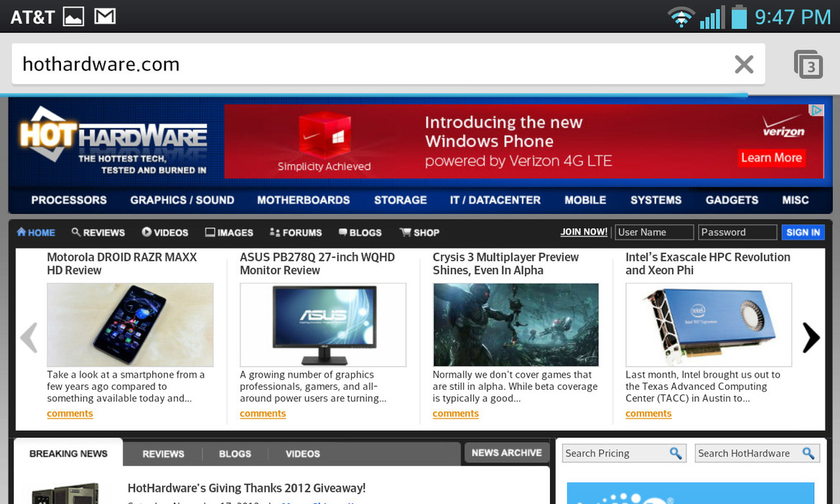
Task: Open the Giving Thanks 2012 Giveaway article
Action: (x=246, y=488)
